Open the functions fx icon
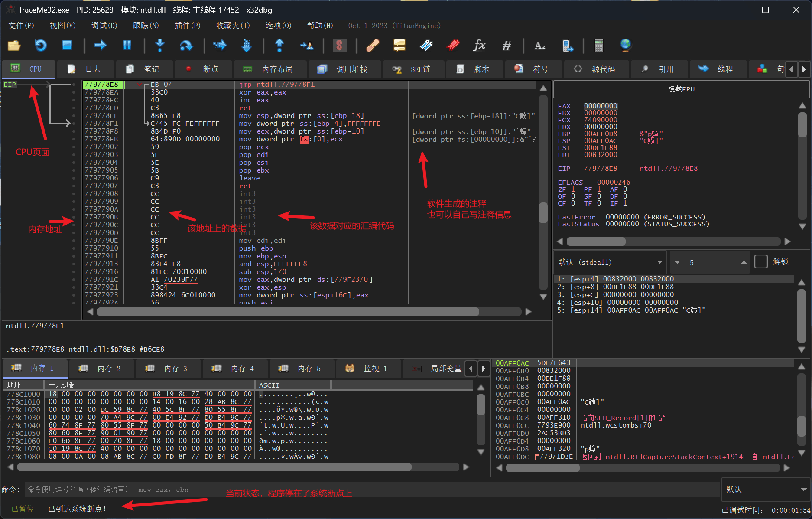 (x=480, y=45)
